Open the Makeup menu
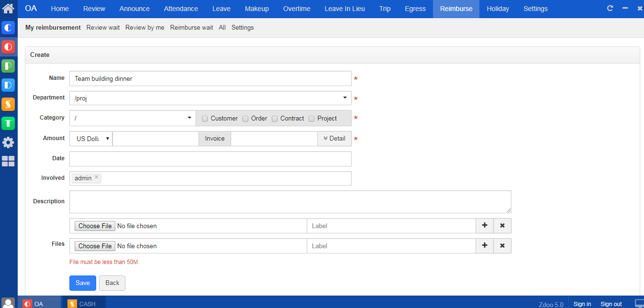 point(257,9)
